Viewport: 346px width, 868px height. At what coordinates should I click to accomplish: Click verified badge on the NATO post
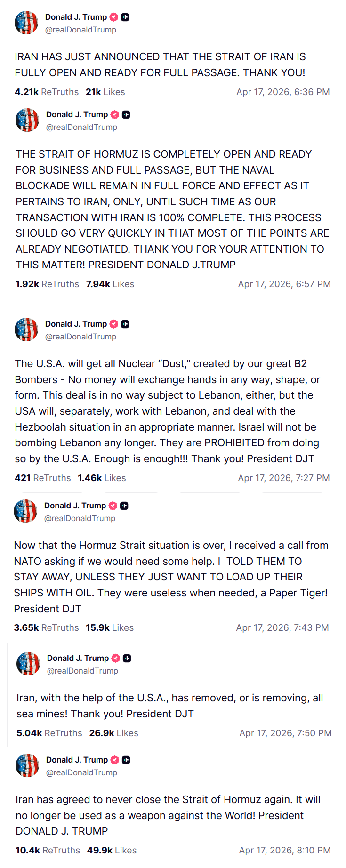[113, 506]
